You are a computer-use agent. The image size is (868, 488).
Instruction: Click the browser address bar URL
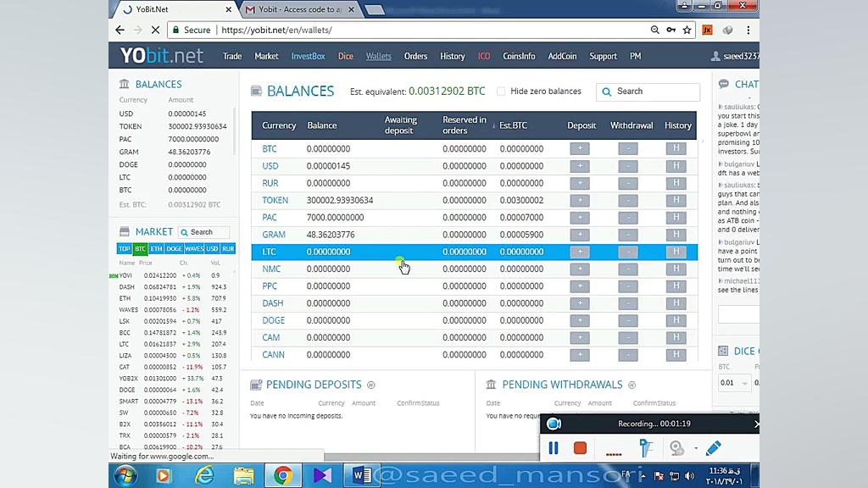click(x=277, y=30)
